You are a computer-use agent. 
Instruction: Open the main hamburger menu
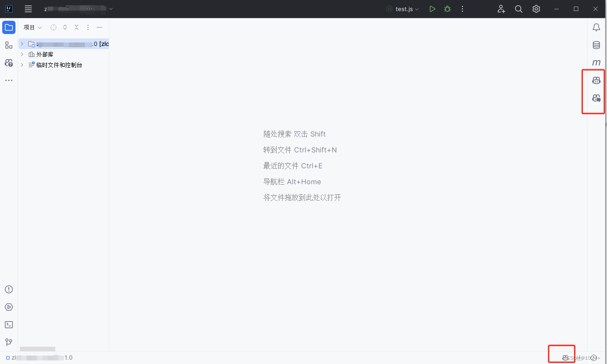(28, 9)
